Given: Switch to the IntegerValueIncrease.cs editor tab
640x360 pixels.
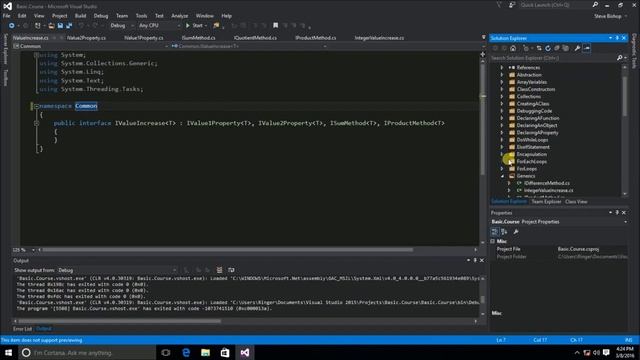Looking at the screenshot, I should [x=379, y=38].
